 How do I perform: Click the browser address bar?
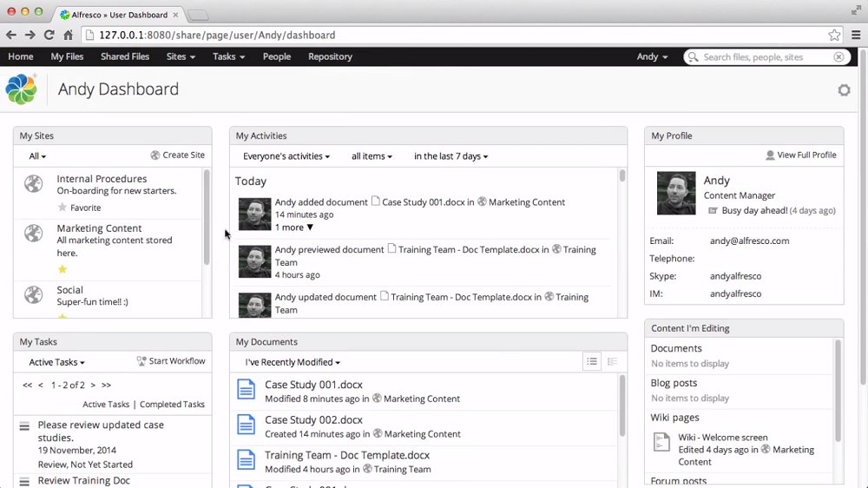coord(463,35)
